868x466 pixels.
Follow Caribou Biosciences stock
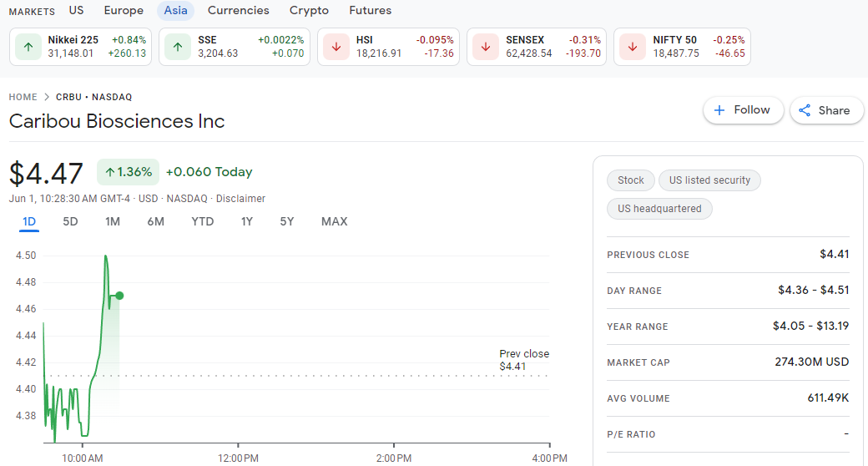tap(743, 110)
